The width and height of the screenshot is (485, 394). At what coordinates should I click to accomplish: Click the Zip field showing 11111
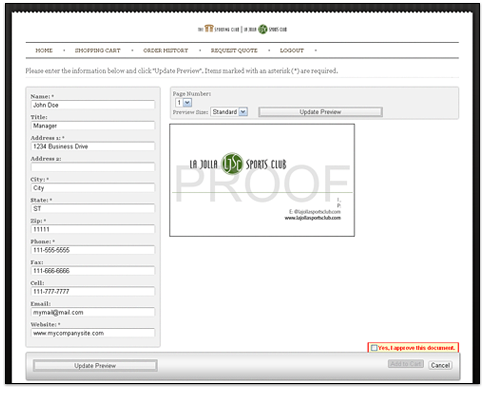point(93,229)
